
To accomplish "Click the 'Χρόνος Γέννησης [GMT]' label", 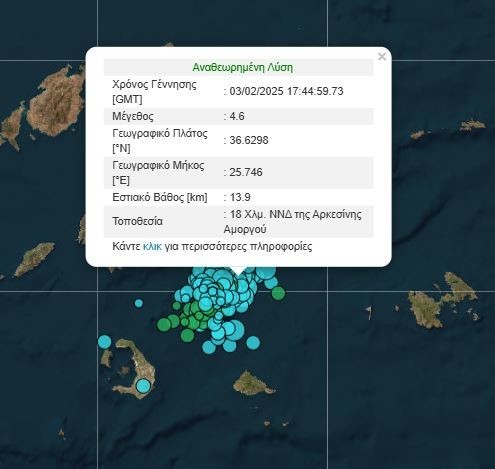I will click(x=154, y=92).
